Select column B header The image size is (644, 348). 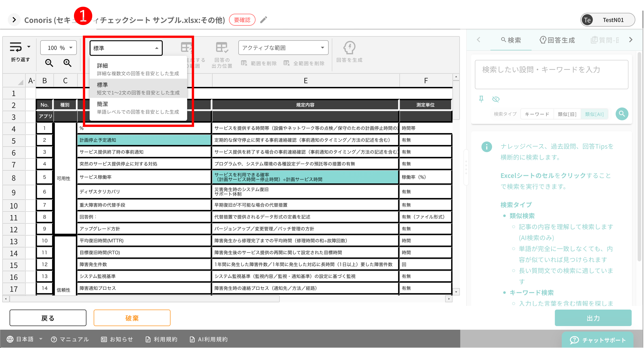click(44, 81)
